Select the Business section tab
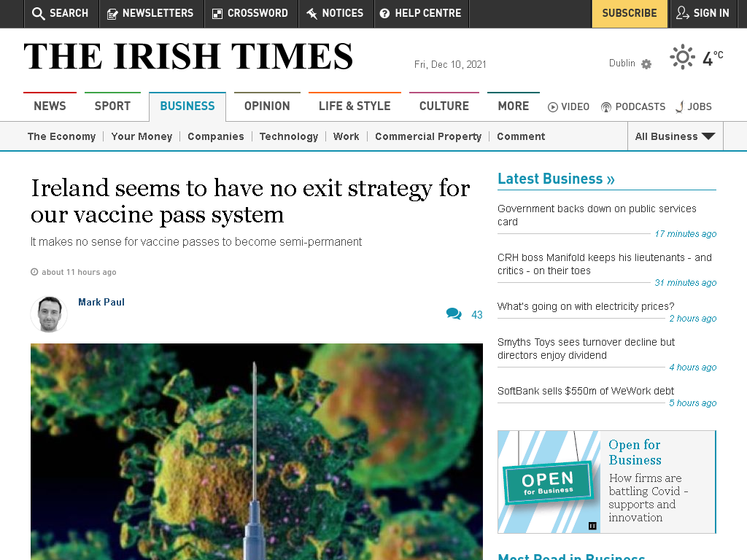This screenshot has height=560, width=747. [187, 106]
